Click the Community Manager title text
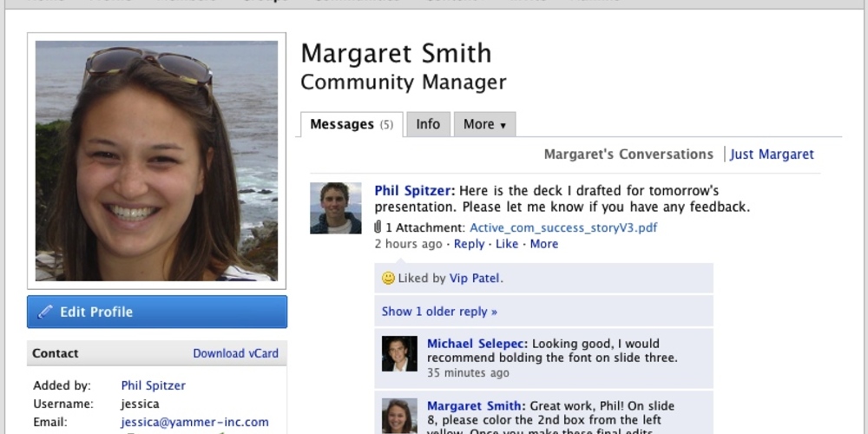This screenshot has width=868, height=434. click(x=403, y=82)
